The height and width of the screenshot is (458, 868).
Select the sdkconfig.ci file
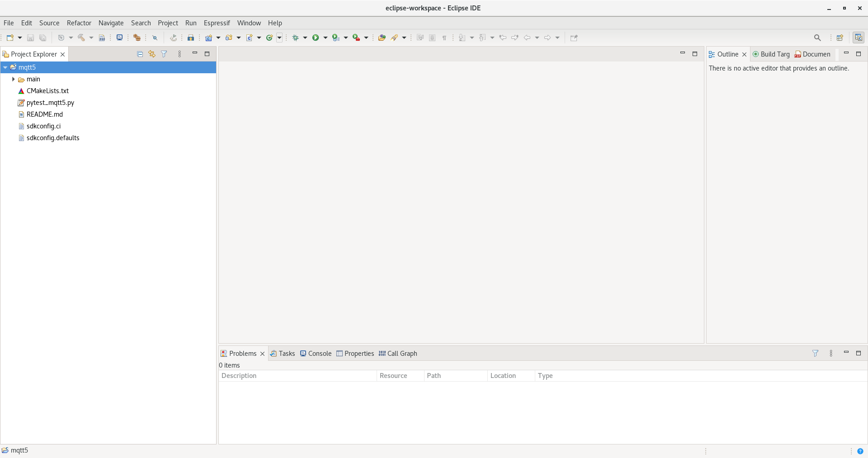43,126
